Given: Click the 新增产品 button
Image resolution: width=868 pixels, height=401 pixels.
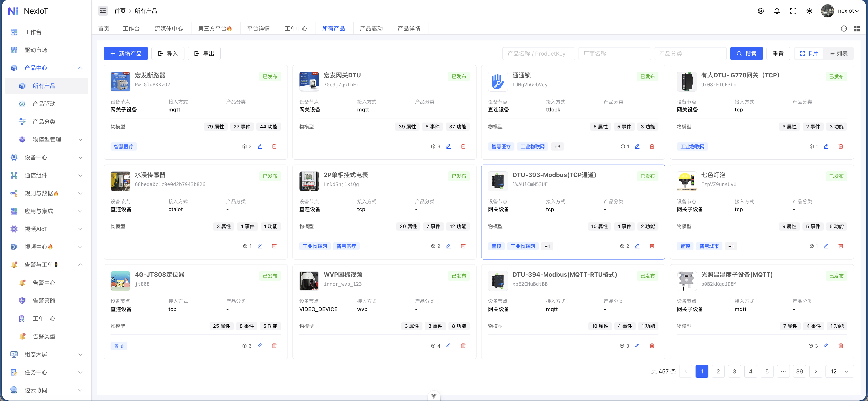Looking at the screenshot, I should (x=126, y=54).
